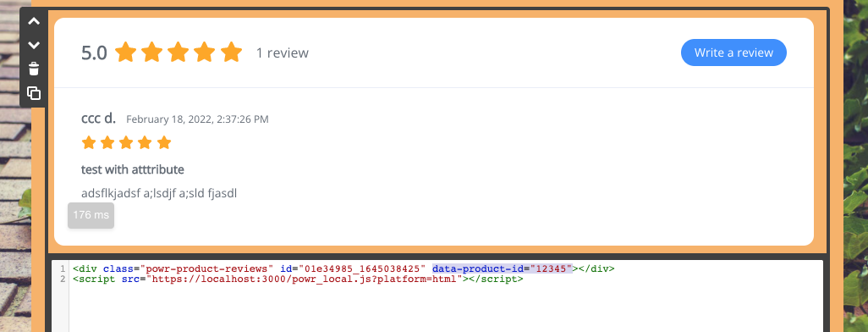Click the last star in summary rating
868x332 pixels.
point(232,53)
